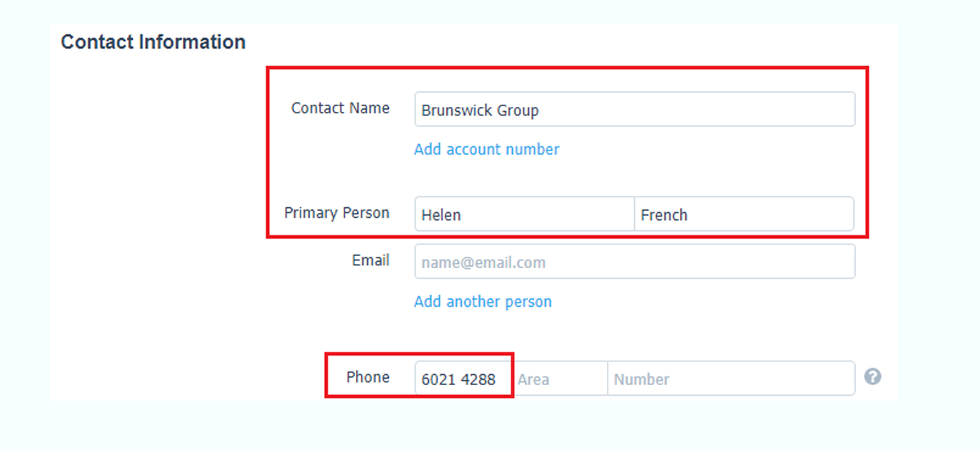
Task: Select the first name field showing Helen
Action: click(524, 214)
